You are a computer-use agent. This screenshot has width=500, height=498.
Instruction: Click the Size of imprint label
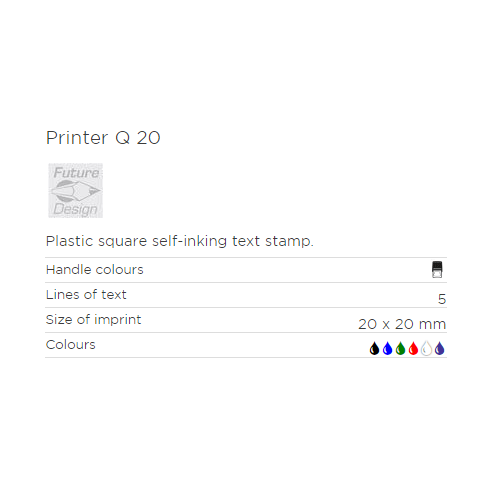coord(93,320)
